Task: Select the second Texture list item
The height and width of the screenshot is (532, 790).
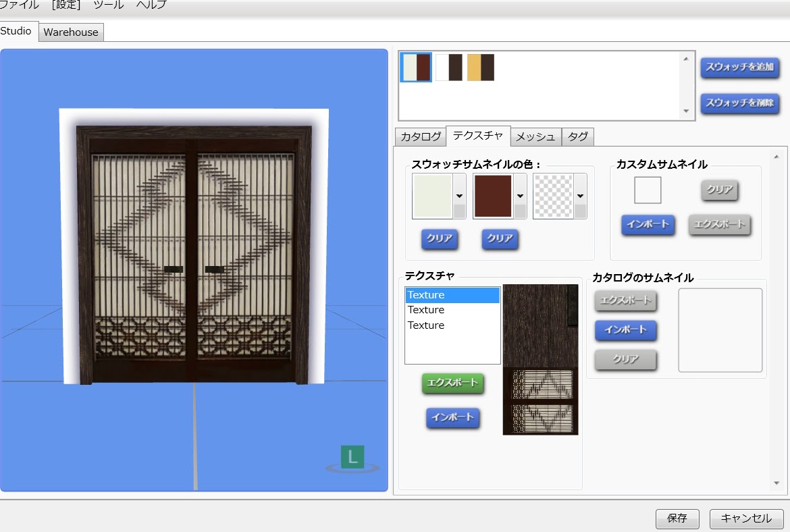Action: 426,310
